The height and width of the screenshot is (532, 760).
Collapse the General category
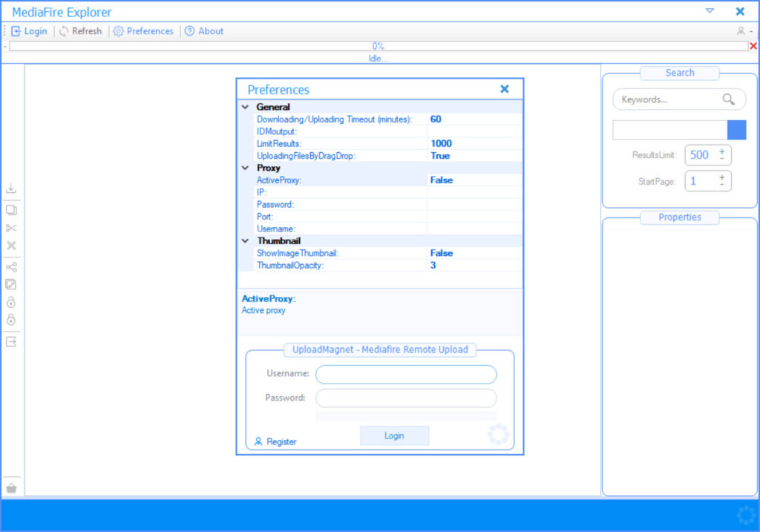(245, 107)
